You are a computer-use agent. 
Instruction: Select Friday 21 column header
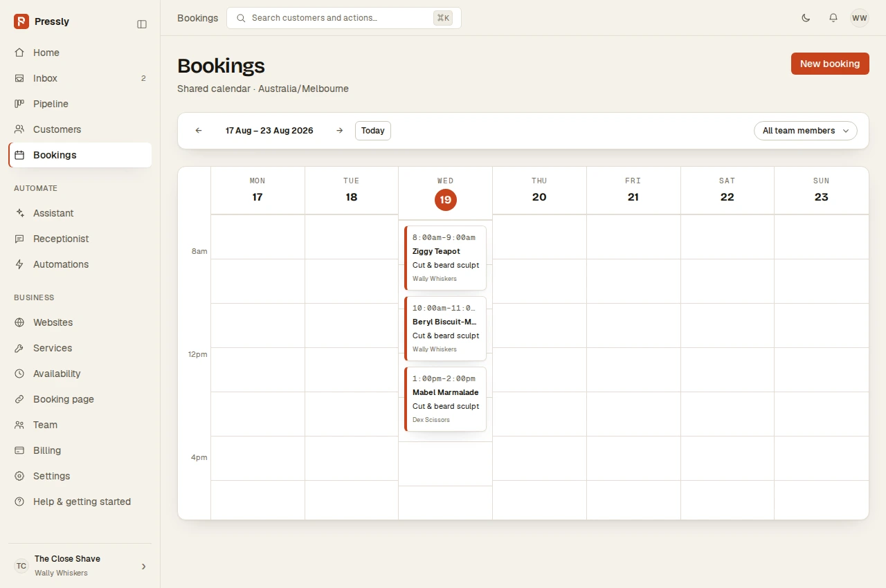(633, 190)
